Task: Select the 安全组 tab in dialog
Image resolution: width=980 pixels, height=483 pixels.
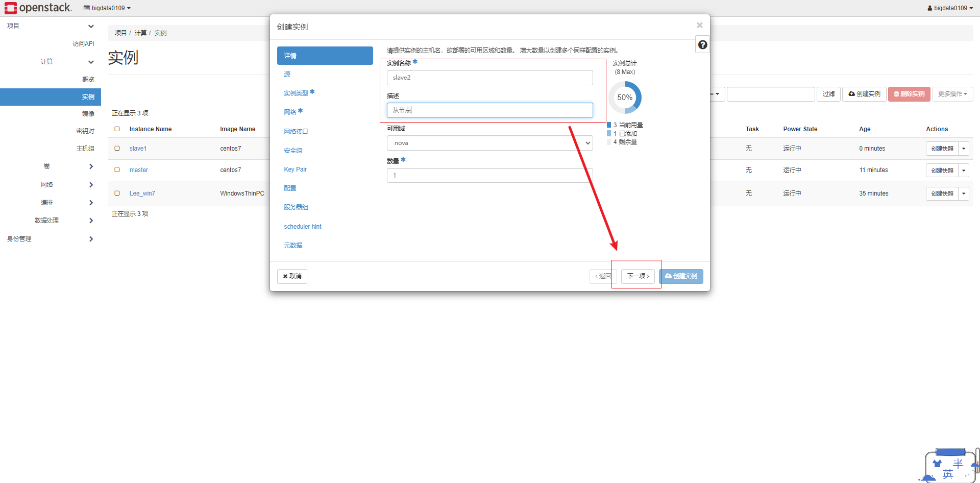Action: click(293, 151)
